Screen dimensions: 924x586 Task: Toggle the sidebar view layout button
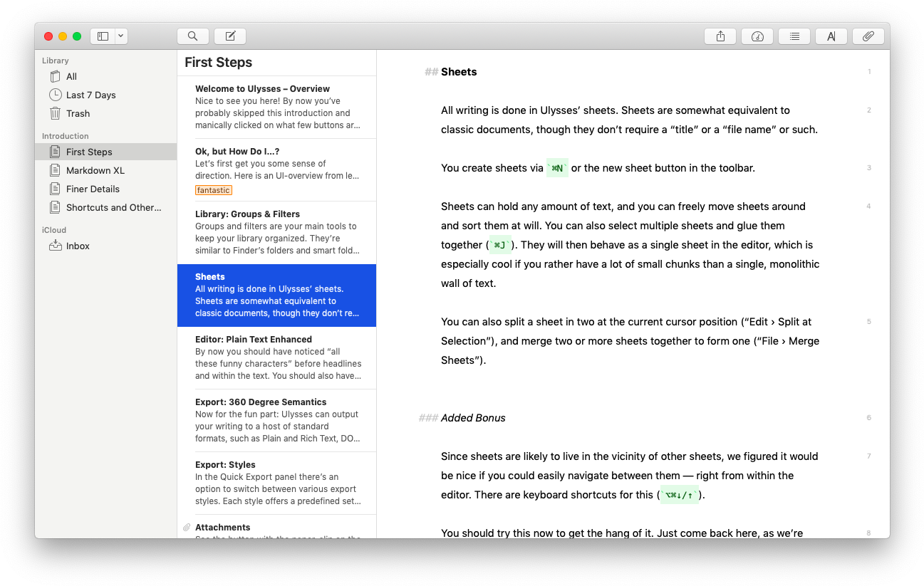[103, 36]
